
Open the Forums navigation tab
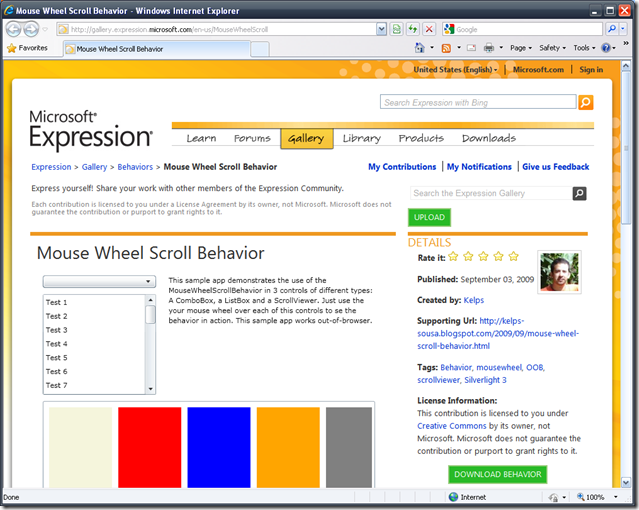click(252, 139)
